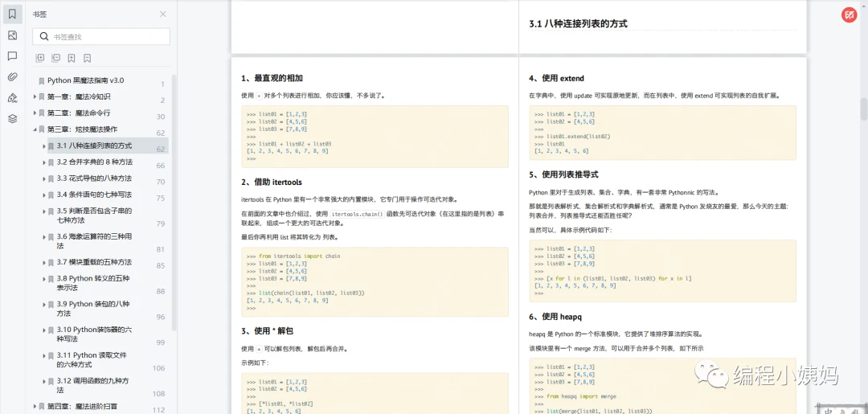Click the collapse all bookmarks icon
The height and width of the screenshot is (414, 868).
pos(55,58)
